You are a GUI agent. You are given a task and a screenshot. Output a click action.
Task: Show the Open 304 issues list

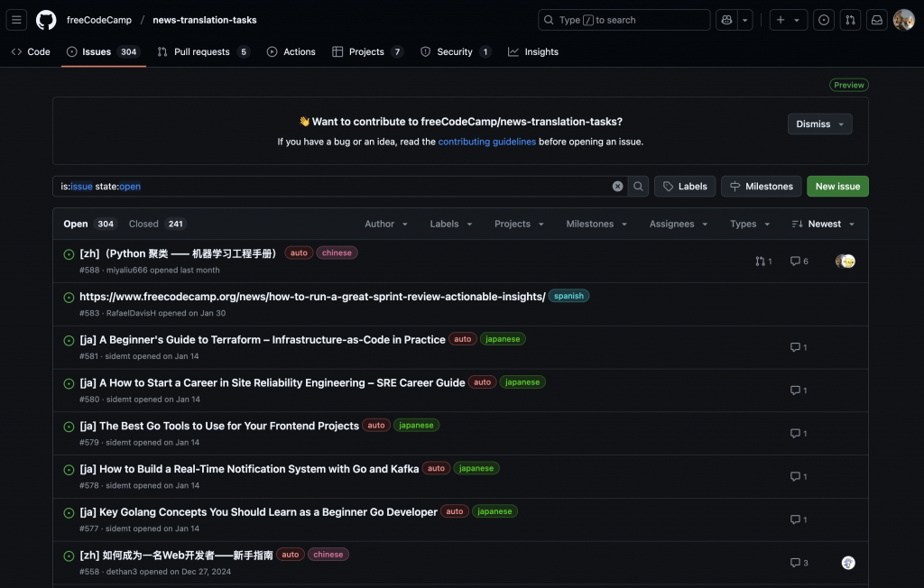90,224
